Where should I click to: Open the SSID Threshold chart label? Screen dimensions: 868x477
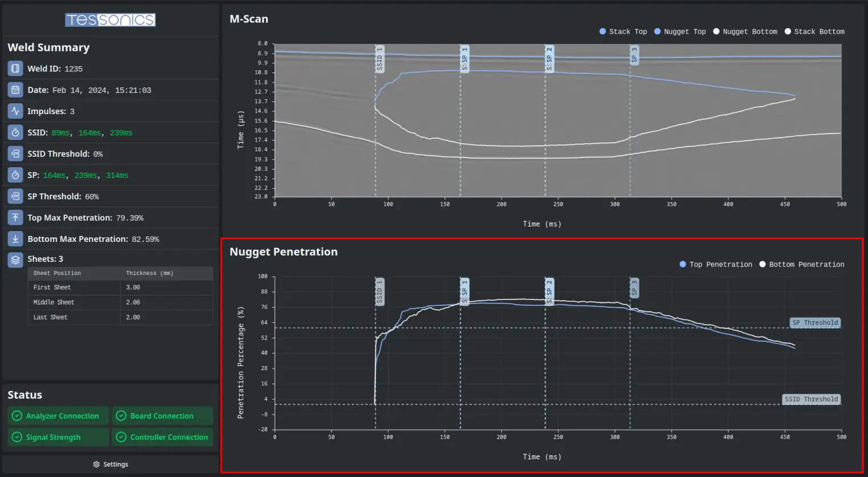click(811, 399)
